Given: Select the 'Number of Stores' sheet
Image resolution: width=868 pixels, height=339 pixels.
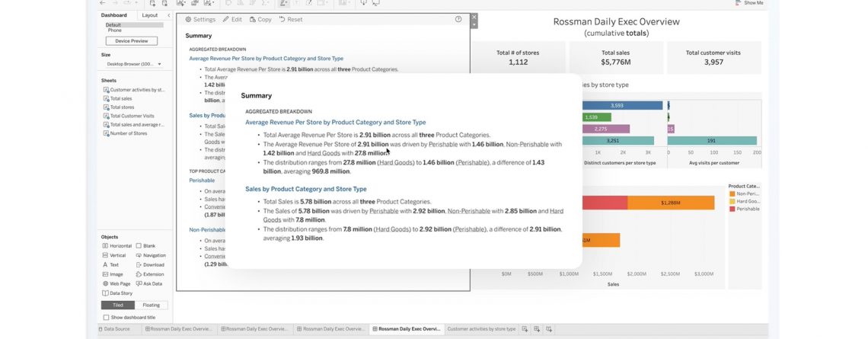Looking at the screenshot, I should 125,133.
